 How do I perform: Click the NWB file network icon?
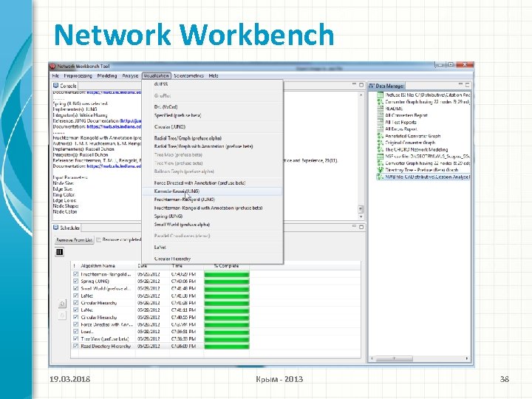pyautogui.click(x=381, y=177)
